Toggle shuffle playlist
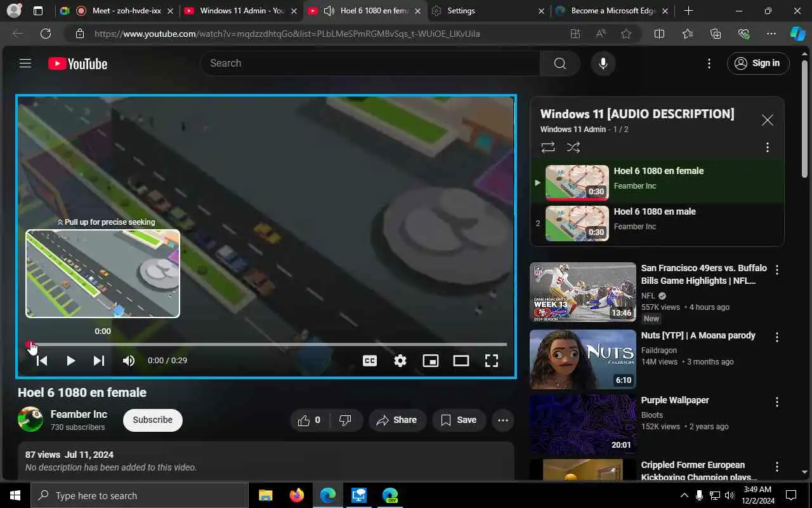Screen dimensions: 812x508 pos(573,147)
